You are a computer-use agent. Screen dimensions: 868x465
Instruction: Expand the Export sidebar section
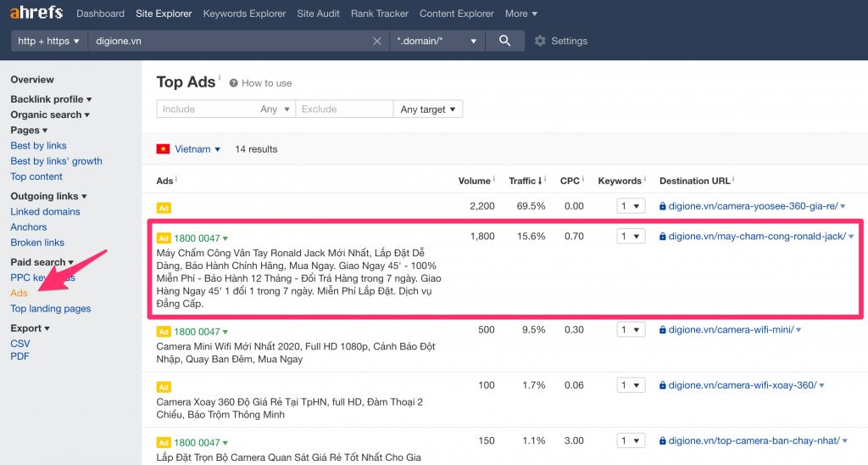[x=30, y=328]
